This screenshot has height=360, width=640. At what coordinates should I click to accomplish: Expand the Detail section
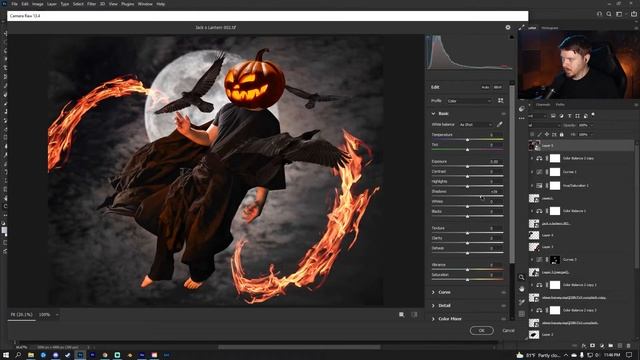click(x=433, y=305)
